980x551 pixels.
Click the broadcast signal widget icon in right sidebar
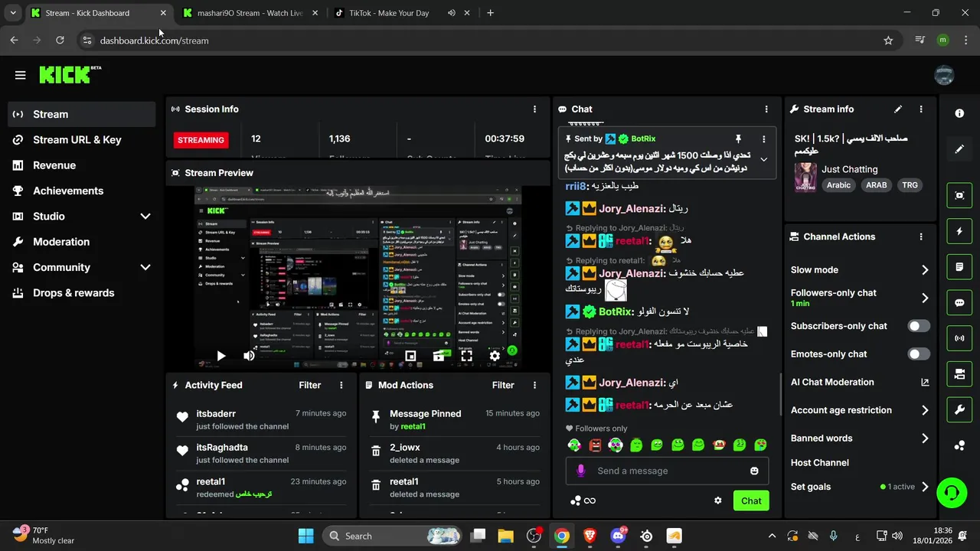point(959,338)
